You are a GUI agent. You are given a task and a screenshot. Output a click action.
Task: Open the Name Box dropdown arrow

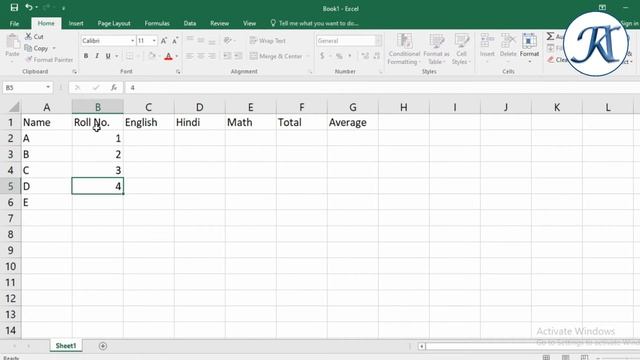(x=48, y=87)
